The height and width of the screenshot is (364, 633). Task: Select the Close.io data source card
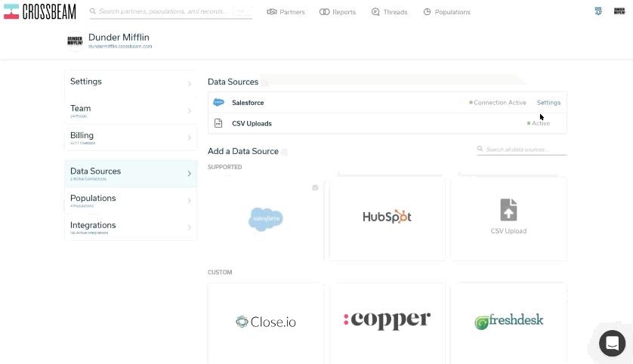coord(266,322)
